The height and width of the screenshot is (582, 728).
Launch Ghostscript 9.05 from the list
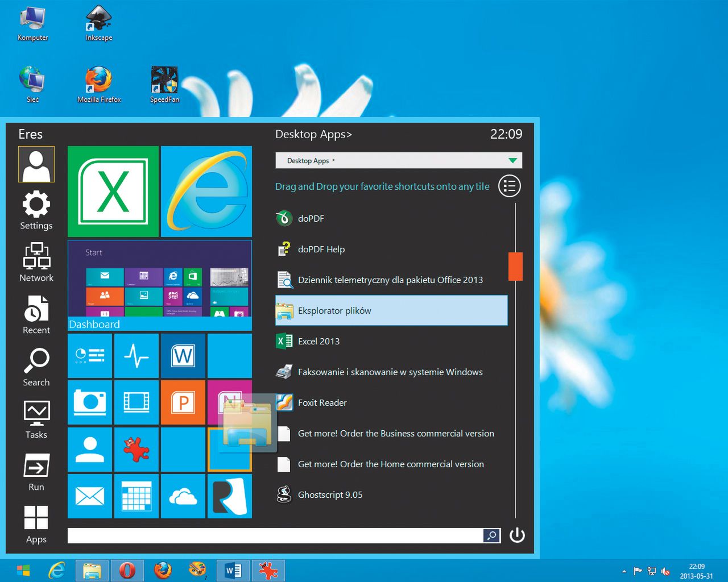coord(391,494)
